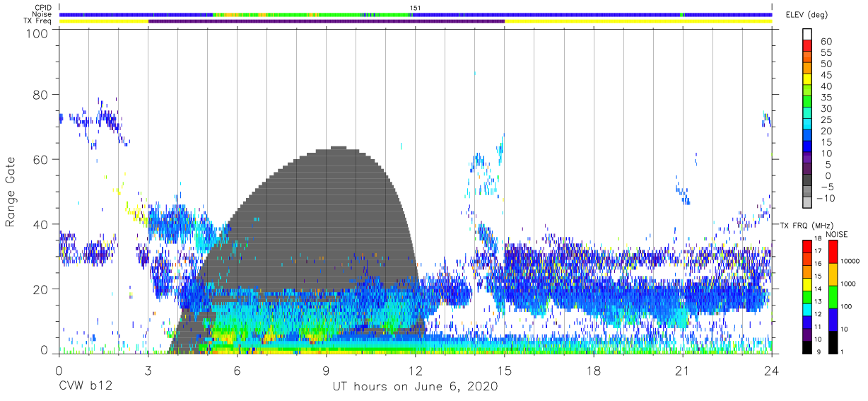Select the 15 tick on UT hours axis
868x401 pixels.
coord(505,370)
